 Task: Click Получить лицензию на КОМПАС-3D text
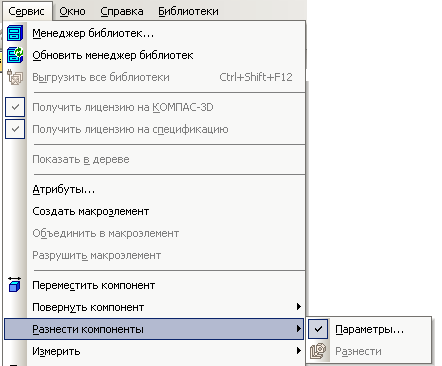click(x=123, y=107)
